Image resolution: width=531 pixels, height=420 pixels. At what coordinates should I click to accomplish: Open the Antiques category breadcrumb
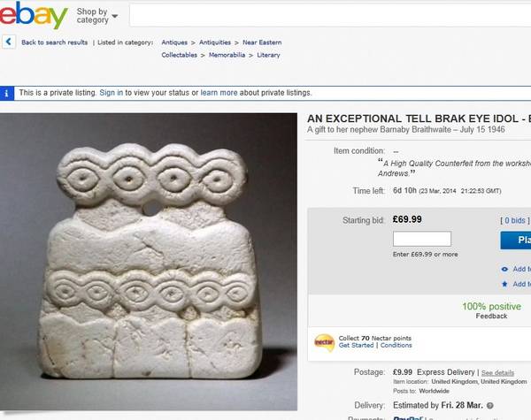click(174, 42)
